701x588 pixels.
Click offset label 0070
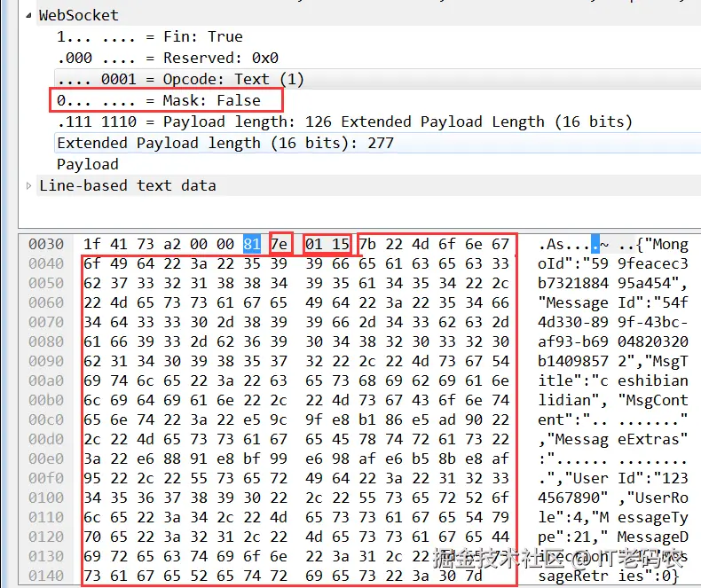(x=46, y=322)
